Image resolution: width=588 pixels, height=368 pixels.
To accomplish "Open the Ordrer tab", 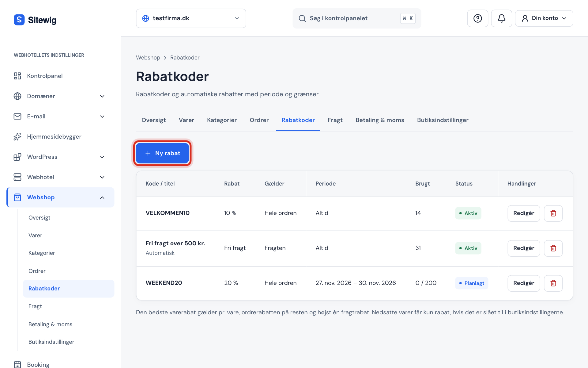I will (x=259, y=120).
